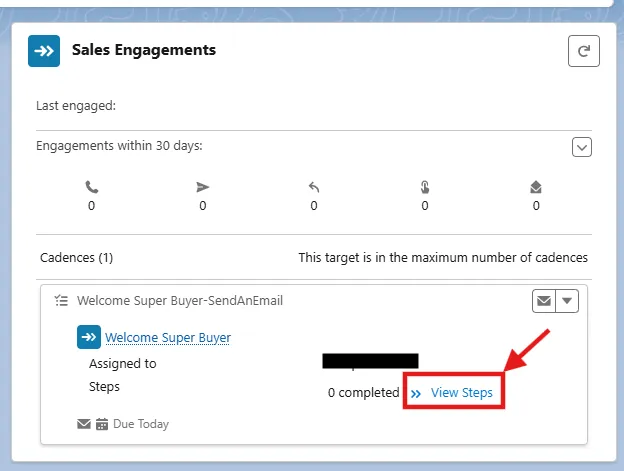
Task: Click the double chevron beside View Steps
Action: click(416, 393)
